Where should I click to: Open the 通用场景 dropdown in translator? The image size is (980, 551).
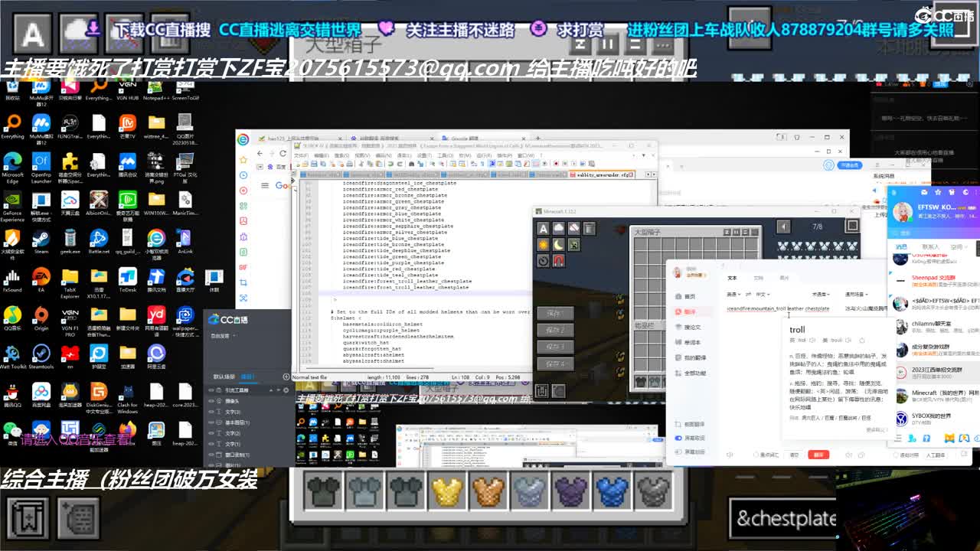point(856,294)
